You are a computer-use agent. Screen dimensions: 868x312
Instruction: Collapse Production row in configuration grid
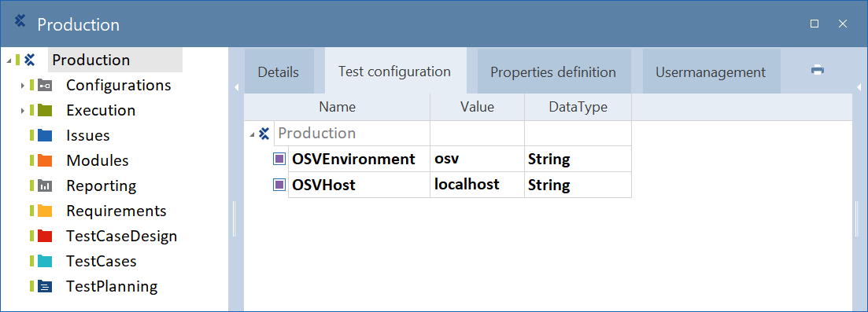[x=253, y=134]
